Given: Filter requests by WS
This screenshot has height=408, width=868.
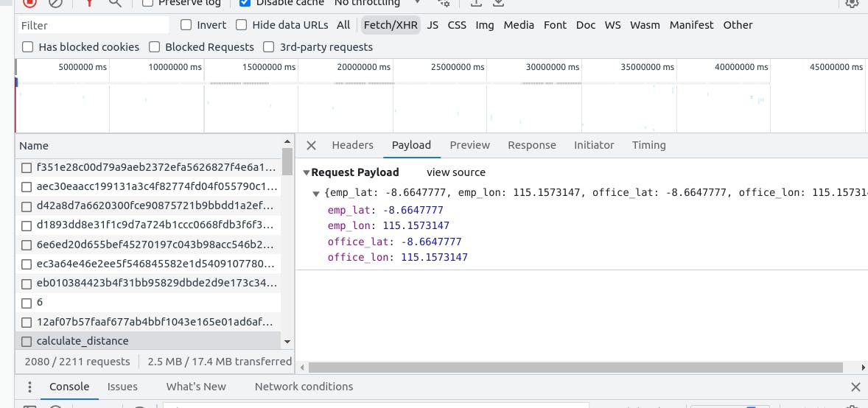Looking at the screenshot, I should [x=613, y=25].
